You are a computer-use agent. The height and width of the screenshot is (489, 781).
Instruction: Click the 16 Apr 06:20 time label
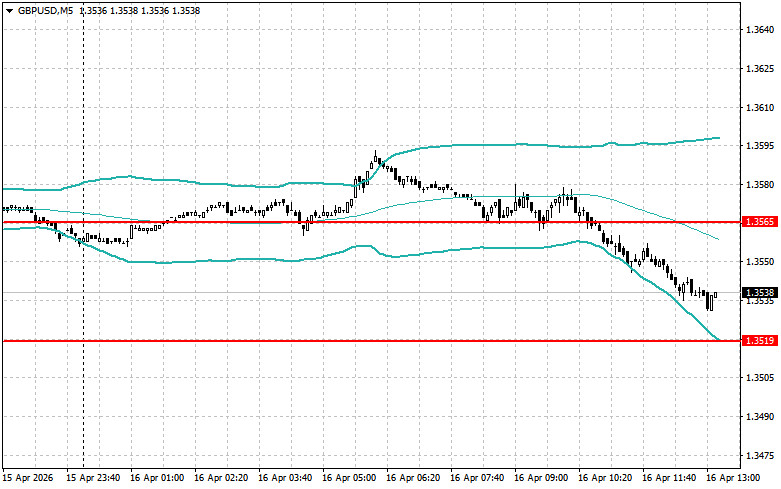tap(413, 478)
